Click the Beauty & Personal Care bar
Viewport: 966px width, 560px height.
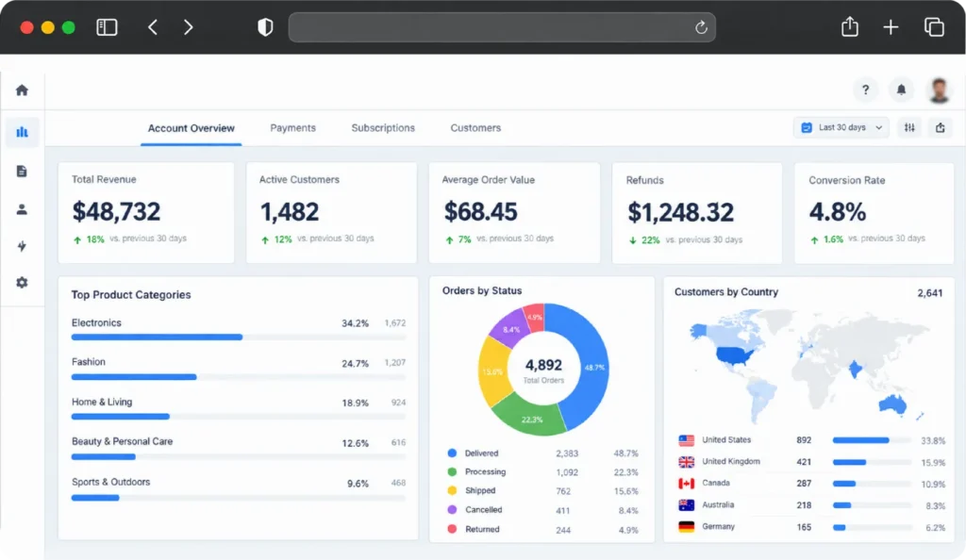tap(239, 456)
